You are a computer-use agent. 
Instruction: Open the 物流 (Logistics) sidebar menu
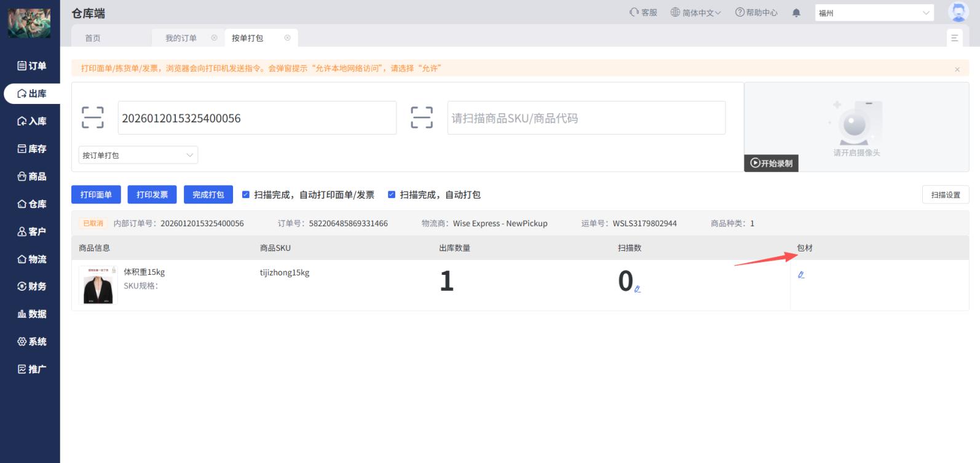click(x=32, y=259)
